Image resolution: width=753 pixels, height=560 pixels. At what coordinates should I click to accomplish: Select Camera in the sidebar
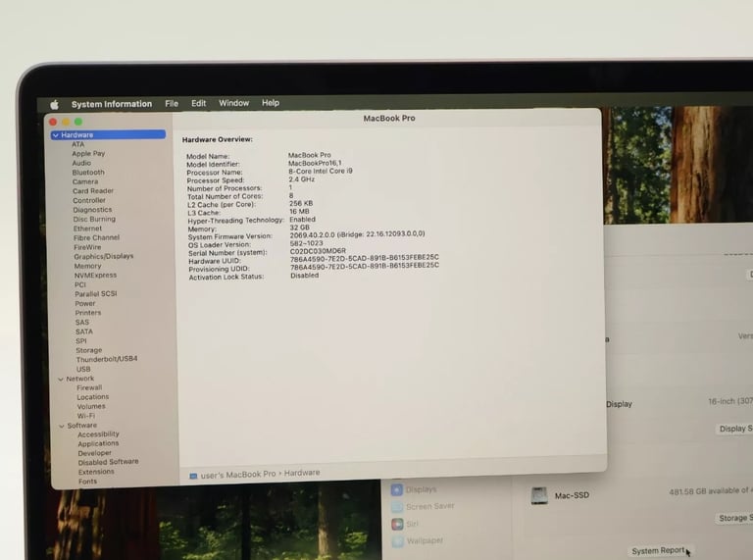85,181
